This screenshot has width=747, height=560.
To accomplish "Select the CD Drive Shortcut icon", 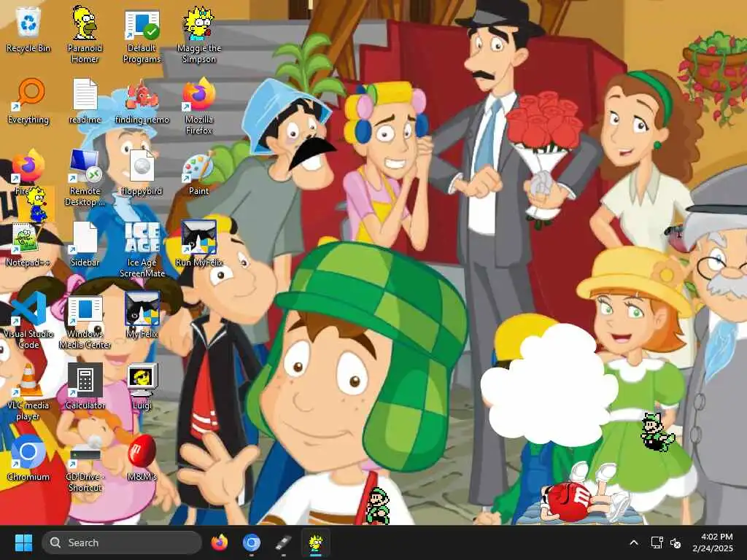I will pyautogui.click(x=85, y=464).
